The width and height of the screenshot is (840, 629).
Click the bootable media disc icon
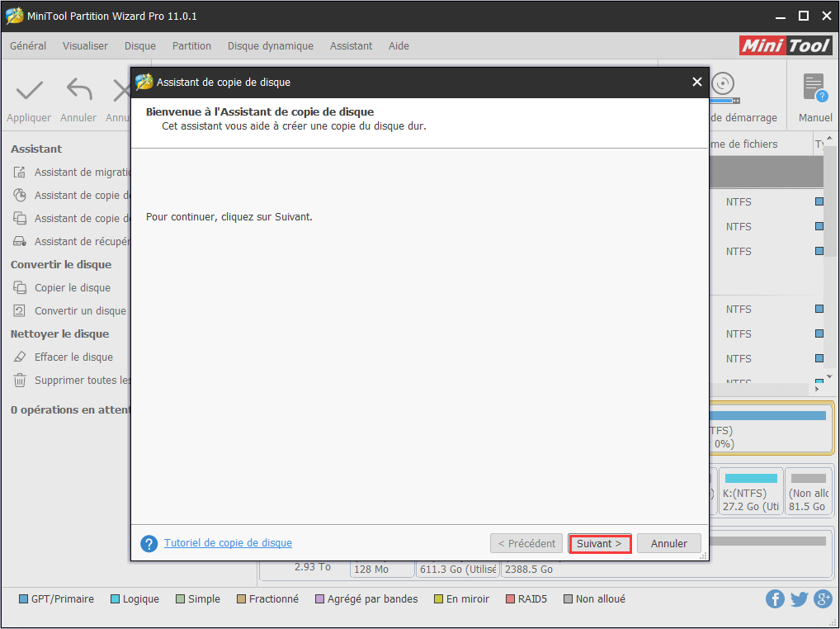click(724, 87)
